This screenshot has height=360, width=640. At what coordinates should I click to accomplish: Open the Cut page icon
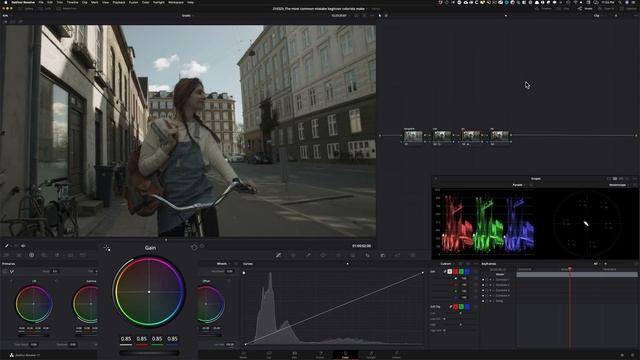tap(269, 354)
